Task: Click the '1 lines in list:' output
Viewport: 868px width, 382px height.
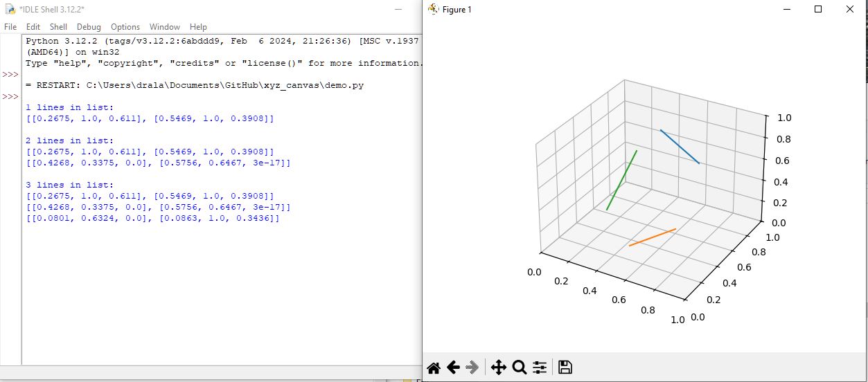Action: (70, 107)
